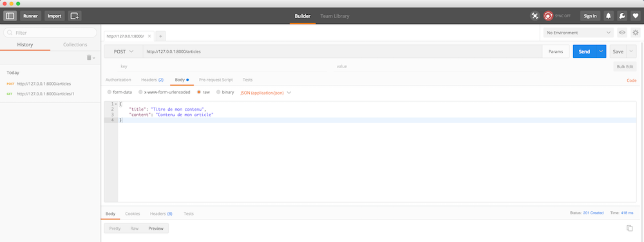Open manage environments gear icon
Viewport: 644px width, 242px height.
(636, 33)
